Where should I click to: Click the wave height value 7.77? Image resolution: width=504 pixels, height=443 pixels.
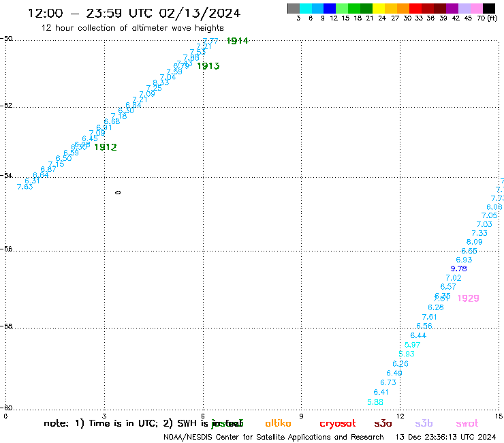click(210, 41)
